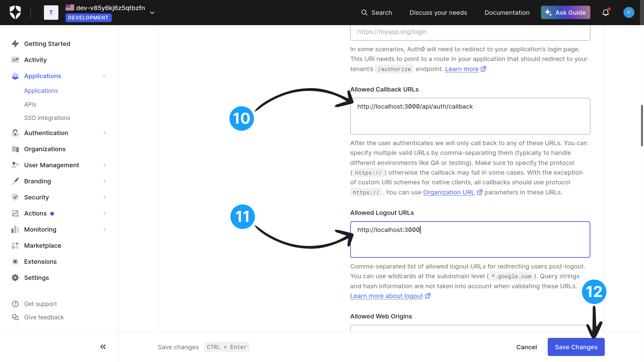Click the Marketplace icon
The image size is (644, 362).
(15, 245)
